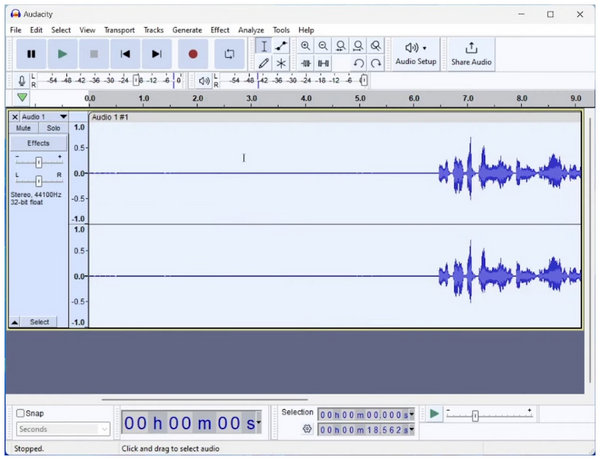Open the Transport menu
This screenshot has height=460, width=600.
click(119, 30)
